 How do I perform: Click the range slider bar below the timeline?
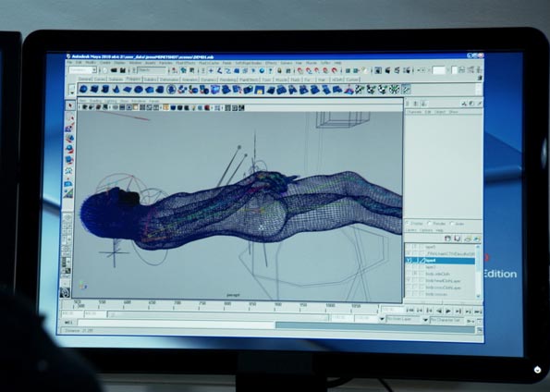point(217,315)
